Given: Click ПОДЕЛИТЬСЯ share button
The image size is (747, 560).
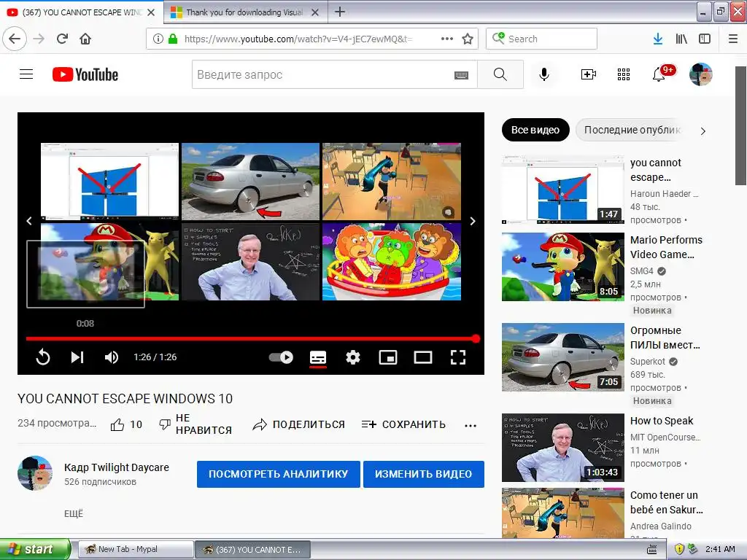Looking at the screenshot, I should pyautogui.click(x=298, y=424).
